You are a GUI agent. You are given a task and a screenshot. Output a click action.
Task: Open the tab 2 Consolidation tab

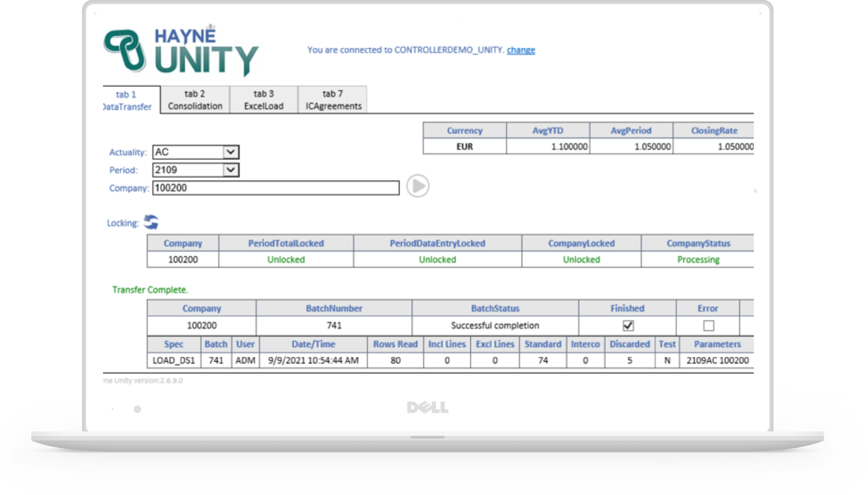coord(195,99)
